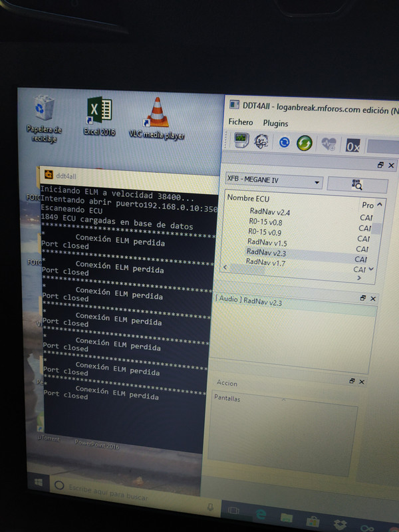Select the R0-15 v0.9 ECU row
The image size is (399, 532).
coord(265,232)
